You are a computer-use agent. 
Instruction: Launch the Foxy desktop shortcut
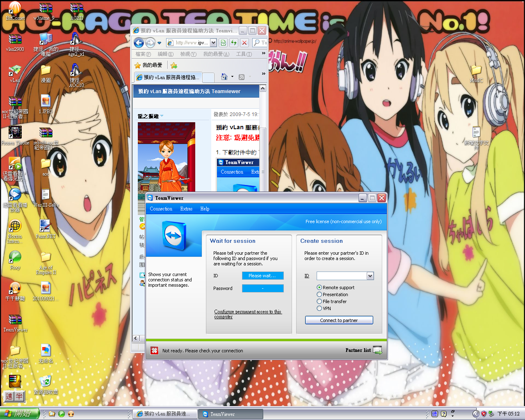[x=15, y=260]
